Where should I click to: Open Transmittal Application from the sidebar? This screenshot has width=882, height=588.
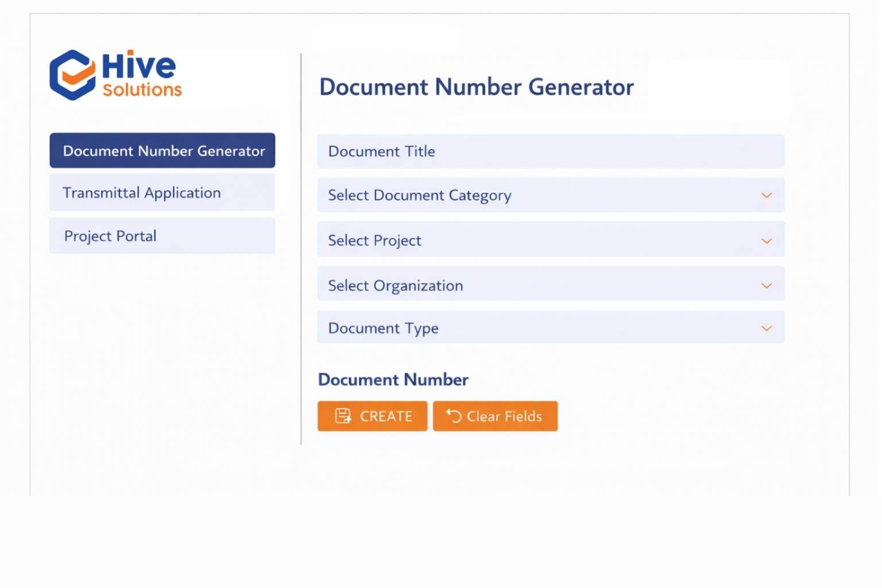[163, 193]
